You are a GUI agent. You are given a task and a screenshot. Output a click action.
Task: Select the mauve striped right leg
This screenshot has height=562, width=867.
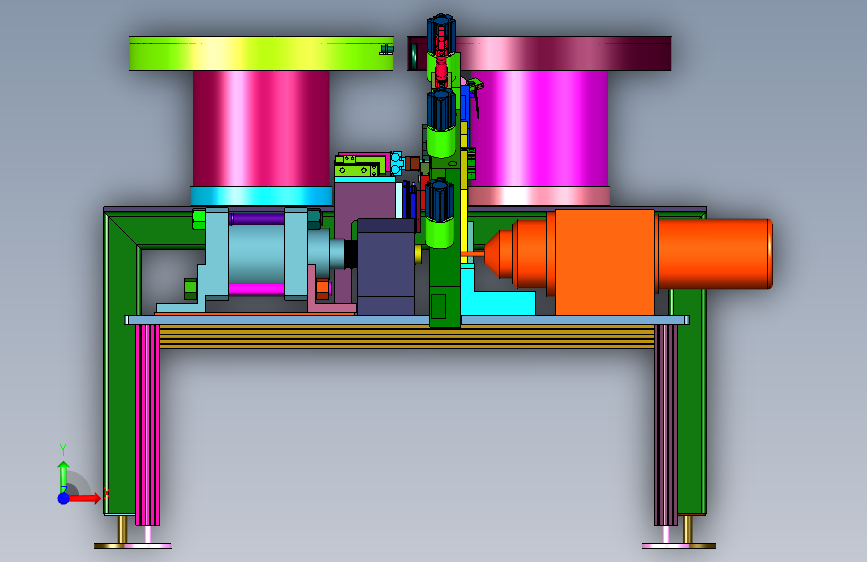click(x=666, y=424)
